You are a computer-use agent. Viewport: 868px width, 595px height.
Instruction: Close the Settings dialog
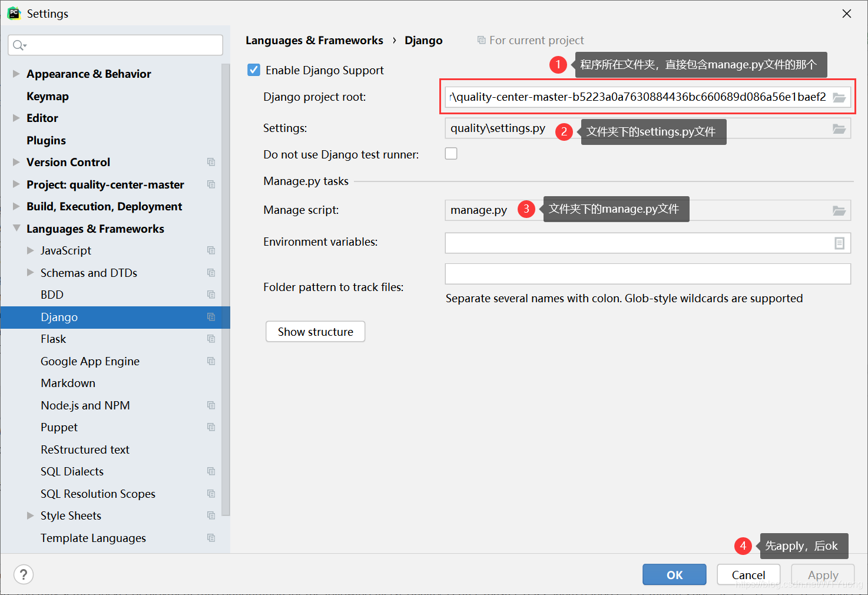[847, 14]
